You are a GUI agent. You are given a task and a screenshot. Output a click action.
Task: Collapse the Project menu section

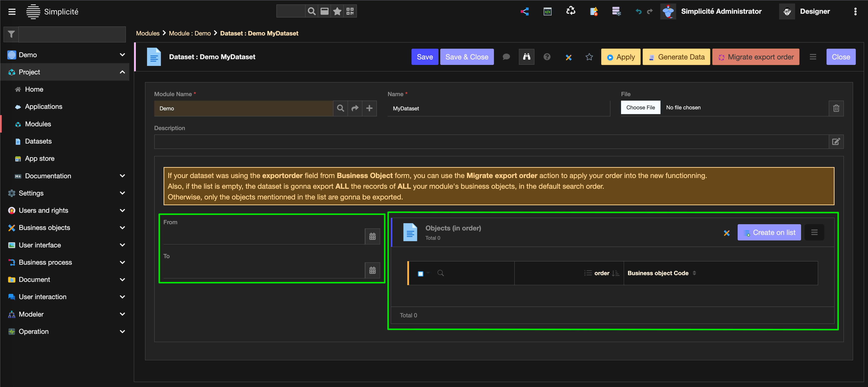(122, 72)
